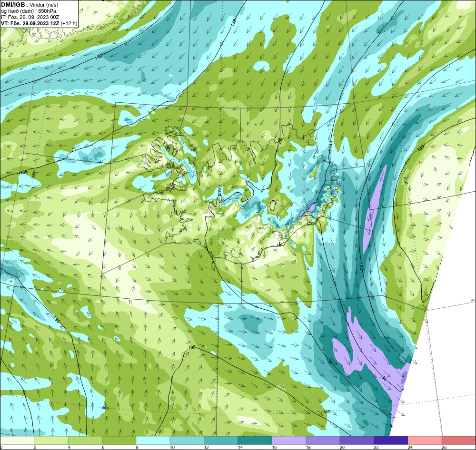The image size is (476, 450).
Task: Click the dark teal 14–16 m/s legend swatch
Action: pos(255,440)
